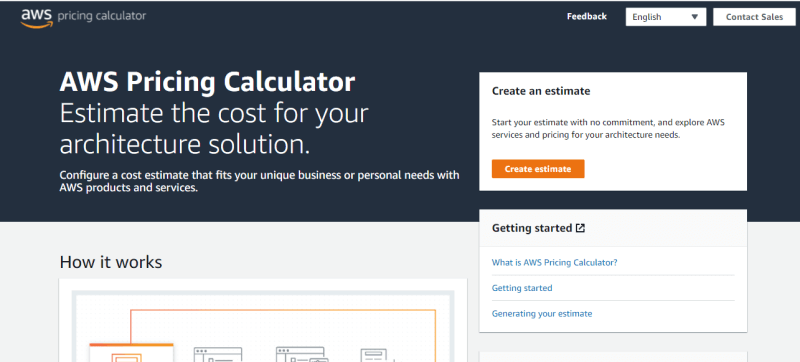Click the bold Getting started panel heading

click(x=532, y=228)
